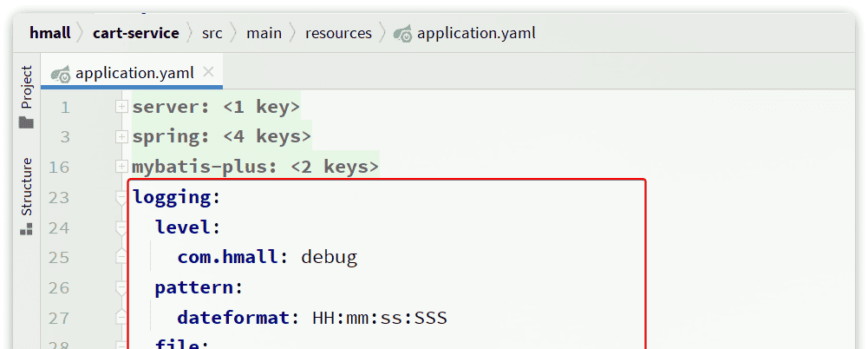Viewport: 868px width, 349px height.
Task: Expand the folded spring block
Action: click(x=121, y=137)
